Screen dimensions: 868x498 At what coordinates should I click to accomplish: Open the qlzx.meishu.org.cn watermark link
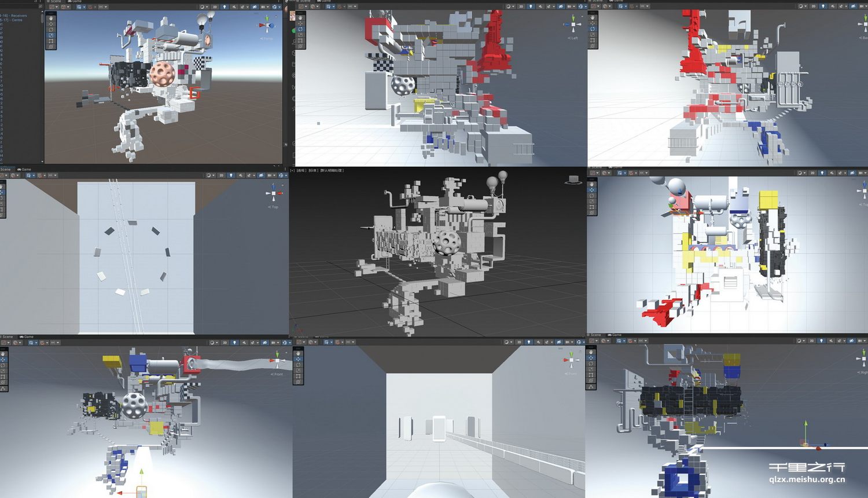point(807,479)
